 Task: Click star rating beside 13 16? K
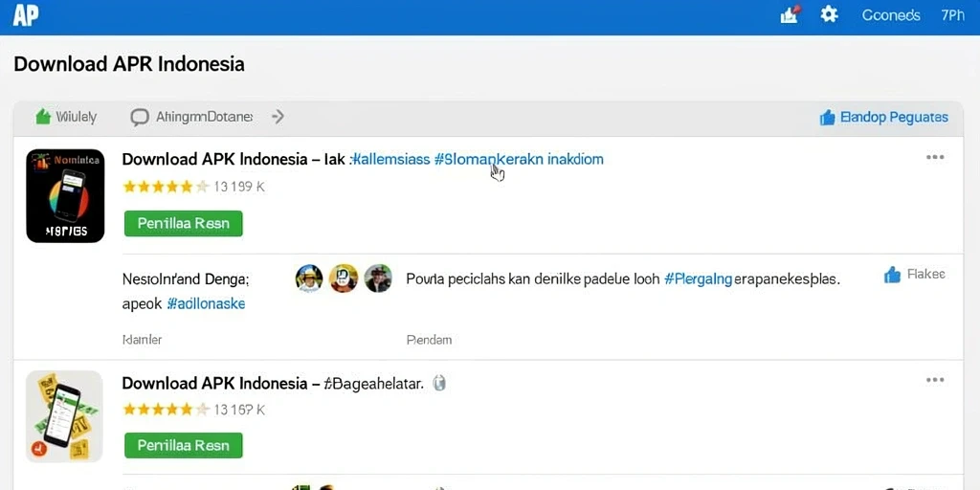165,410
